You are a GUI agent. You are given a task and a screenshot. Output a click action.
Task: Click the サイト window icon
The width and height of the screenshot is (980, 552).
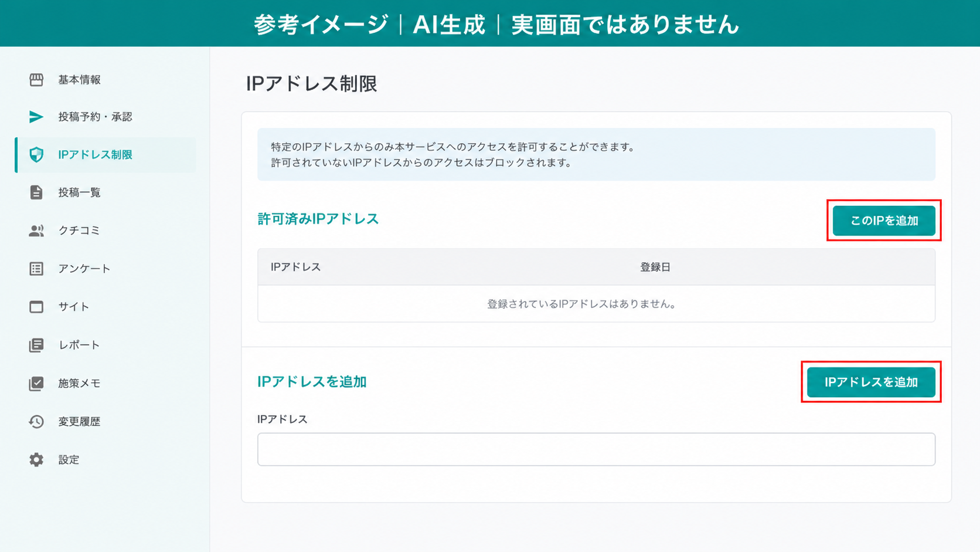click(36, 307)
